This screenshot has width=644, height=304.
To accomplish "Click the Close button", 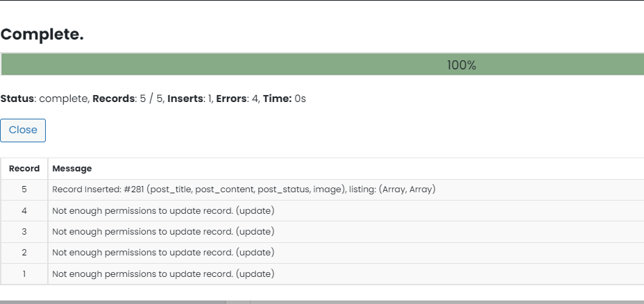I will [23, 130].
